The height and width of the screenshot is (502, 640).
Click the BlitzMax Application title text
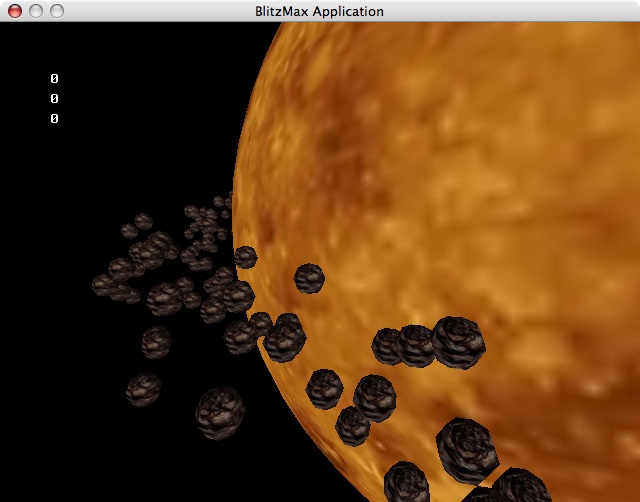(319, 11)
